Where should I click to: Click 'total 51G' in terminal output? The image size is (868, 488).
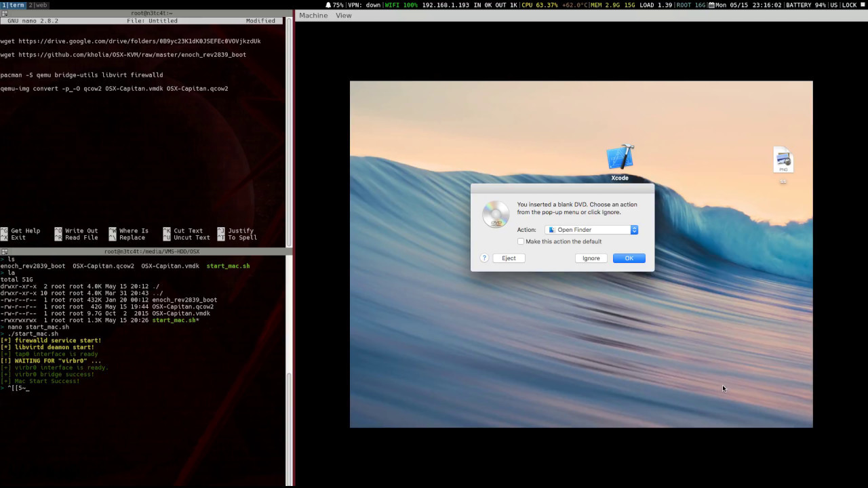coord(16,279)
